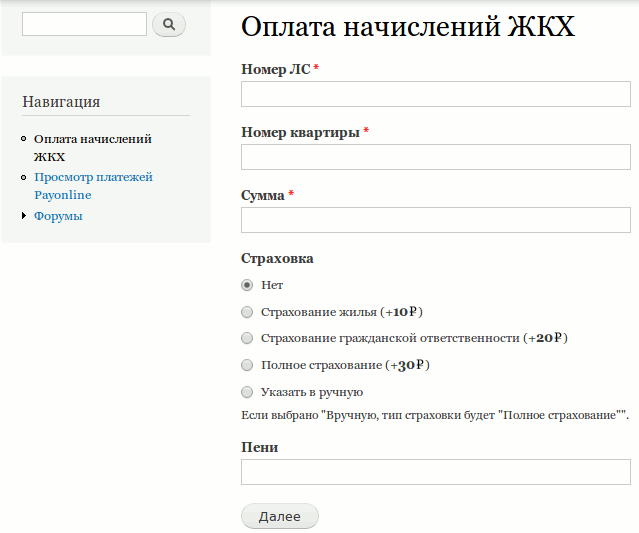
Task: Select the Нет insurance option
Action: pyautogui.click(x=247, y=285)
